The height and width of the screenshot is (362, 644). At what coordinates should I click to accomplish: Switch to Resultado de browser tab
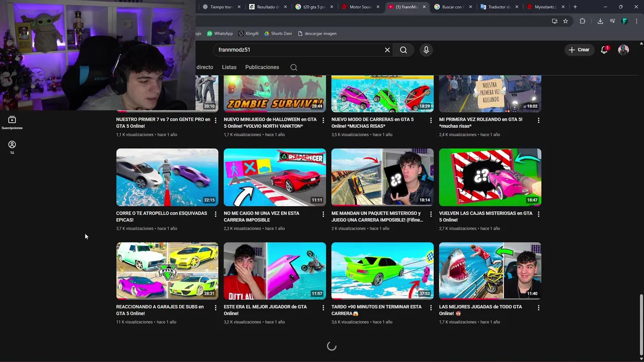(x=268, y=7)
